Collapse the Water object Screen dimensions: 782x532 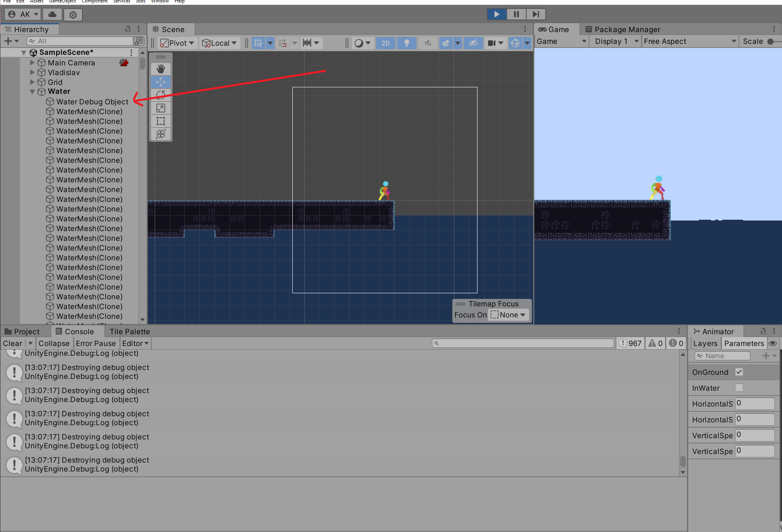click(x=32, y=92)
